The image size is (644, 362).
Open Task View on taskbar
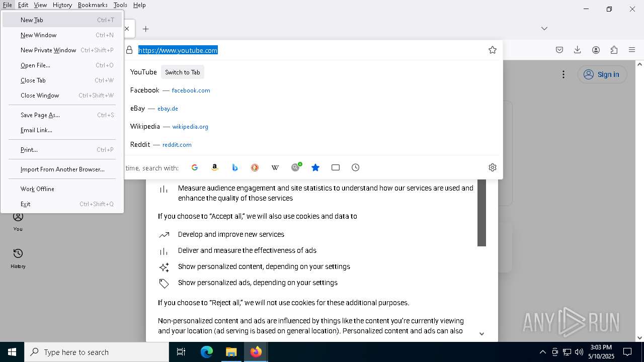tap(181, 352)
